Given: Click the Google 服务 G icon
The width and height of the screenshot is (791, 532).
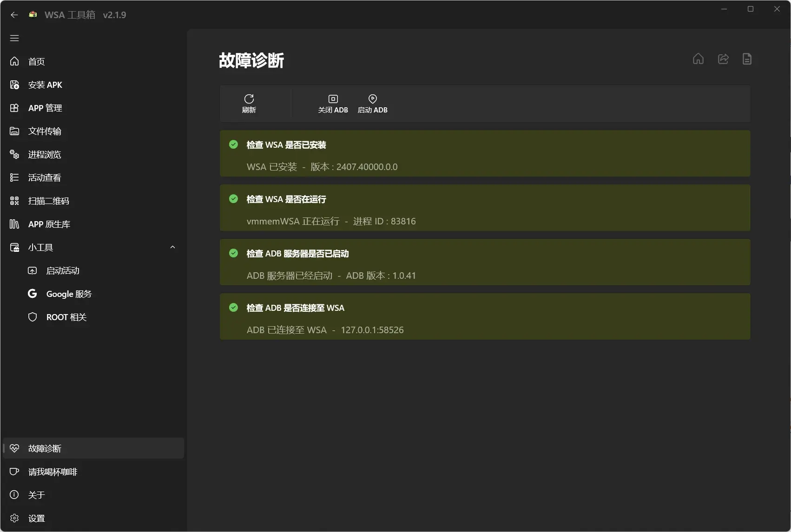Looking at the screenshot, I should 33,294.
